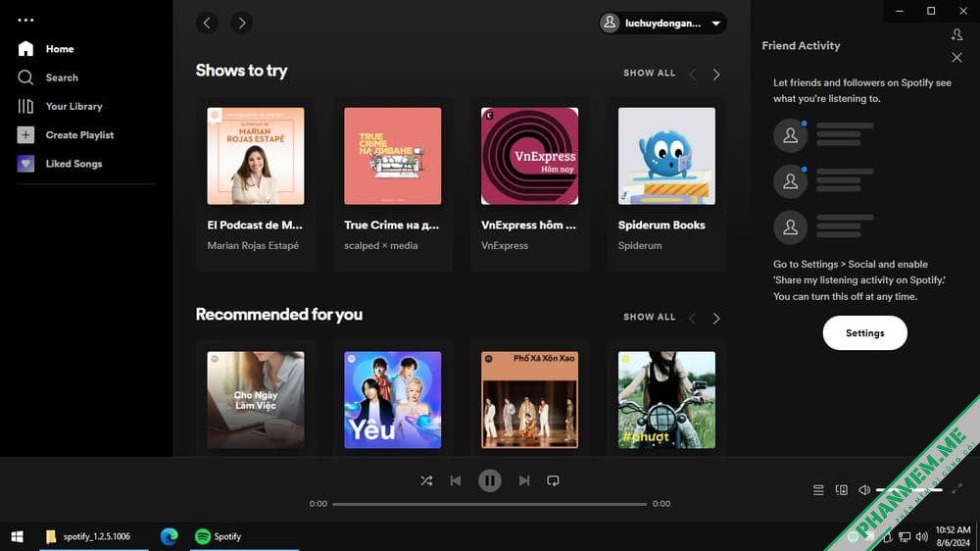This screenshot has width=980, height=551.
Task: Open Cho Ngày Làm Việc playlist cover
Action: pyautogui.click(x=256, y=400)
